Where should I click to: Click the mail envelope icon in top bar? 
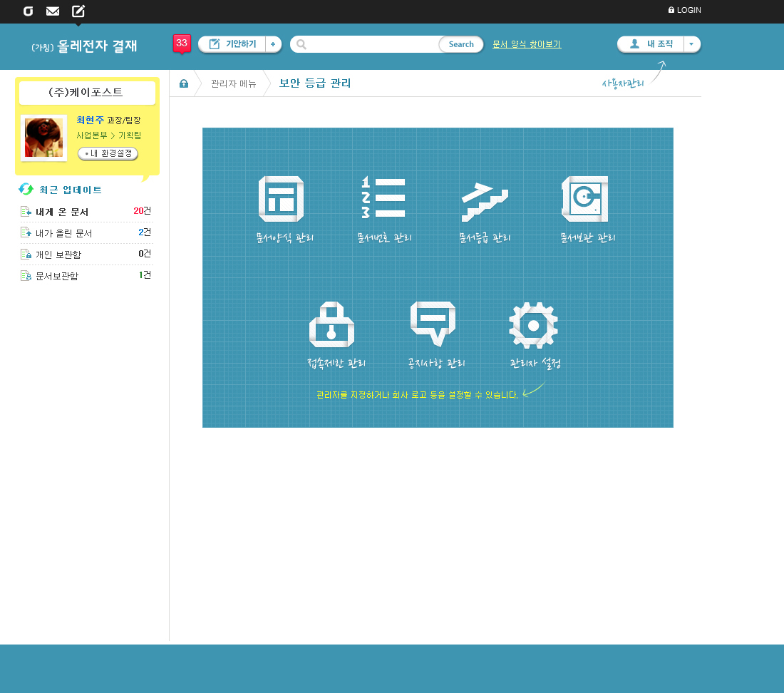tap(53, 11)
